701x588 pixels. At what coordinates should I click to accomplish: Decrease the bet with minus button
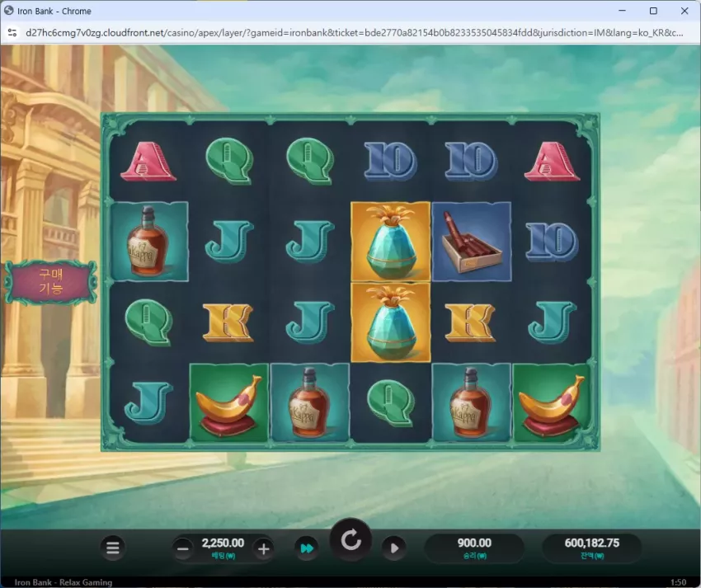[183, 548]
